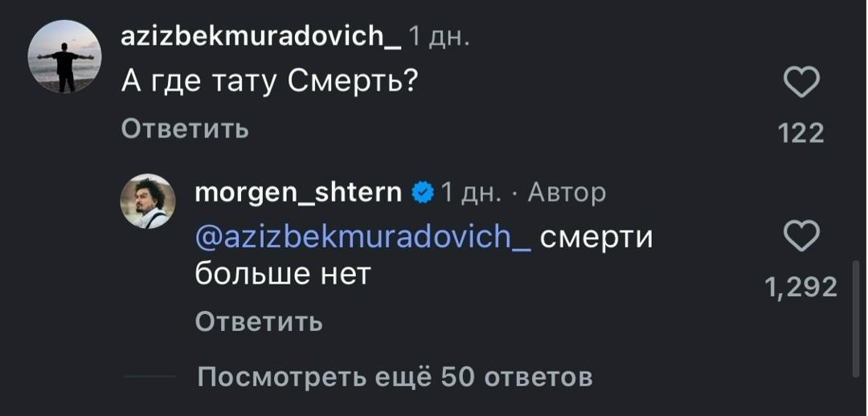Click the comment text "А где тату Смерть?"

(x=269, y=80)
